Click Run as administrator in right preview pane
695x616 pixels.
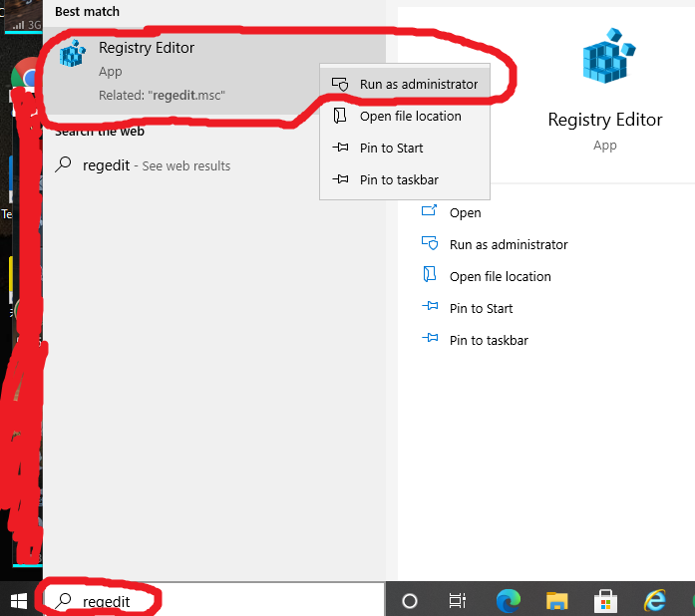(509, 244)
